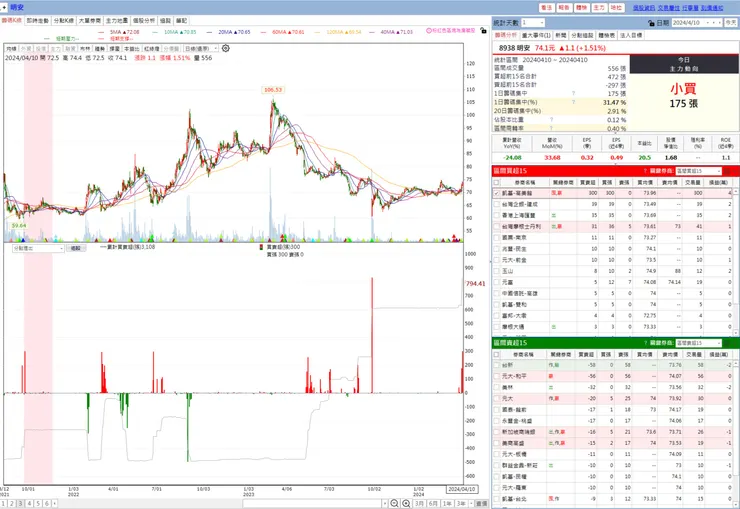Click the question mark icon in 區間賣超15 header
The image size is (740, 509).
(x=645, y=343)
